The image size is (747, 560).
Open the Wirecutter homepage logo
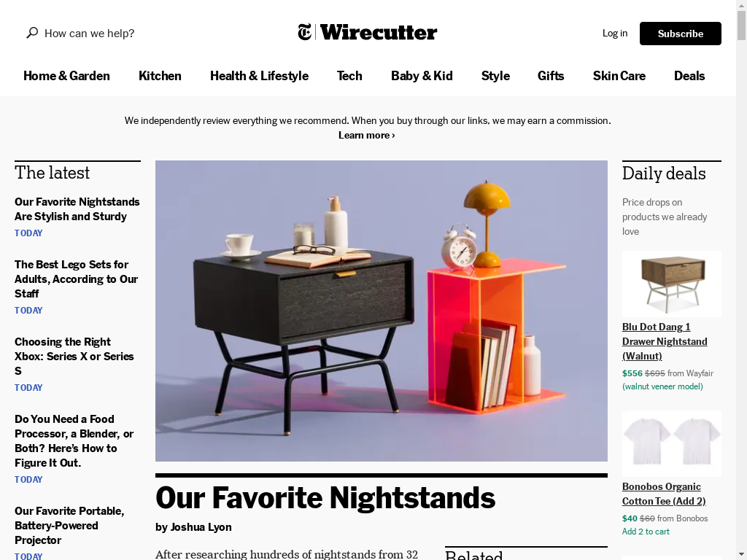(x=379, y=32)
